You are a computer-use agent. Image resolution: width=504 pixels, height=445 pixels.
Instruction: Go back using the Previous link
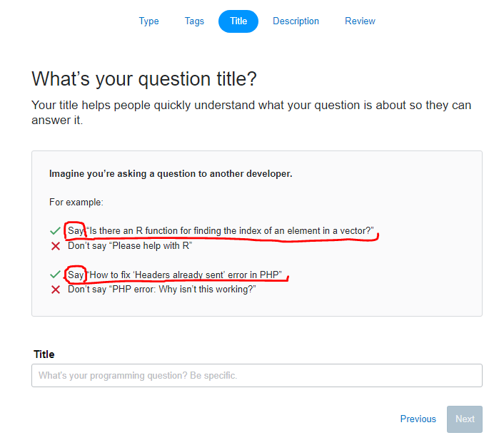point(418,419)
